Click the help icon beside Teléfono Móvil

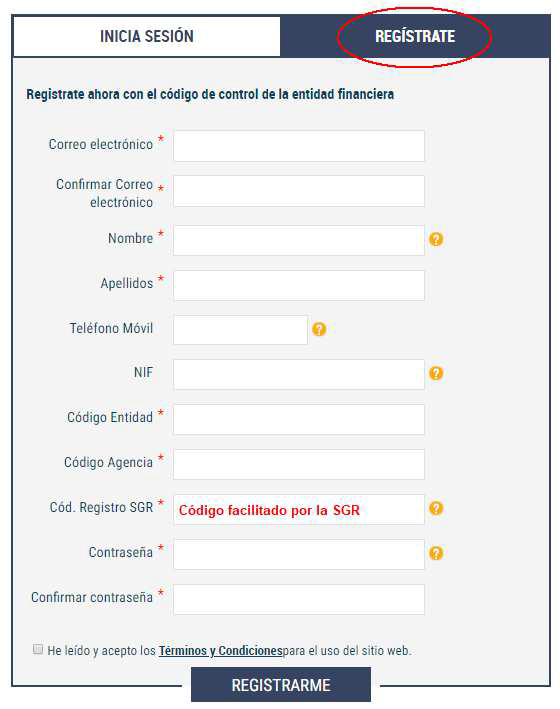(319, 329)
